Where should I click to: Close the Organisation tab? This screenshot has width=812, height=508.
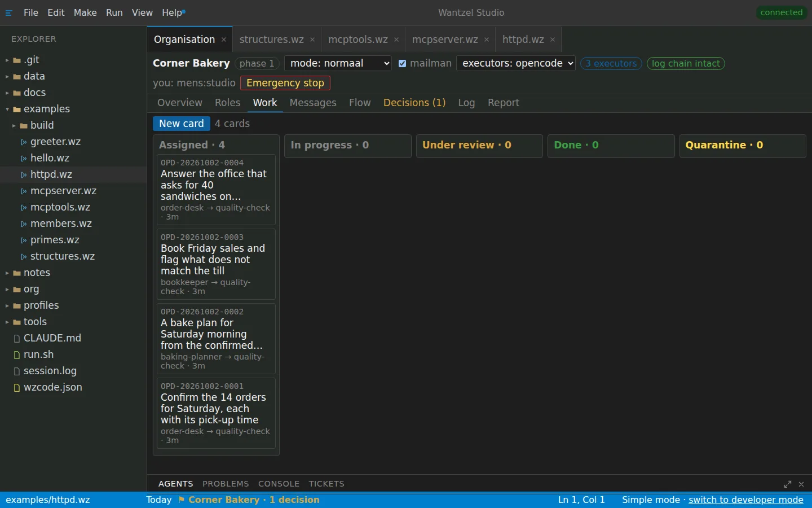point(224,40)
